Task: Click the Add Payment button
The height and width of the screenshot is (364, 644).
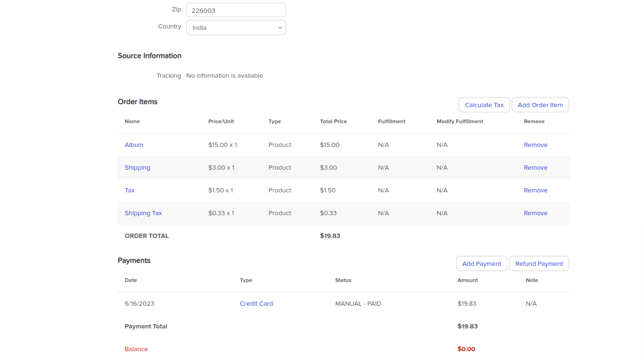Action: [x=481, y=264]
